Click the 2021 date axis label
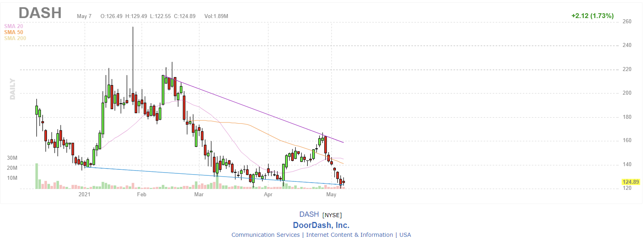Image resolution: width=644 pixels, height=238 pixels. (84, 194)
